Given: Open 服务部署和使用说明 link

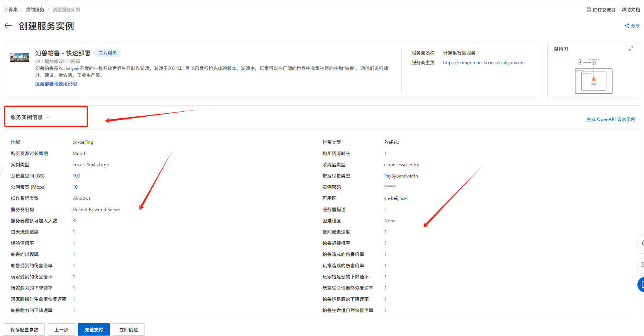Looking at the screenshot, I should [56, 84].
